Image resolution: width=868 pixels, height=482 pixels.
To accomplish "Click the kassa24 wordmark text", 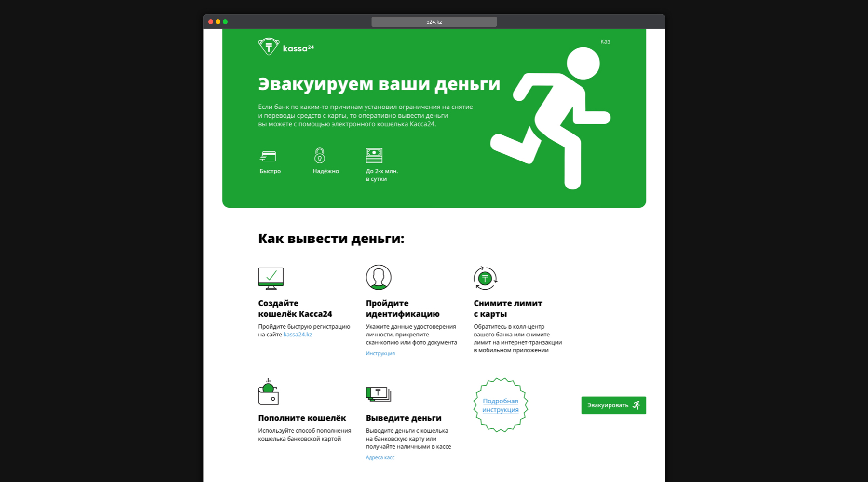I will tap(298, 48).
